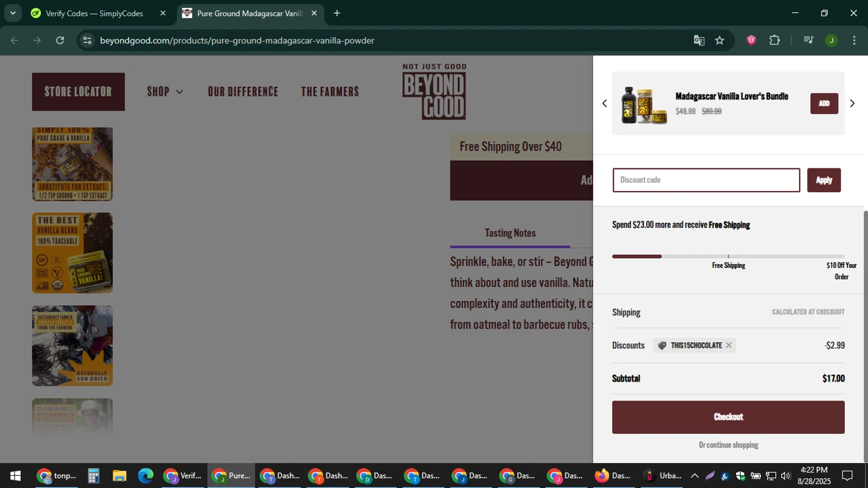The height and width of the screenshot is (488, 868).
Task: Switch to the Urba... taskbar app
Action: (663, 476)
